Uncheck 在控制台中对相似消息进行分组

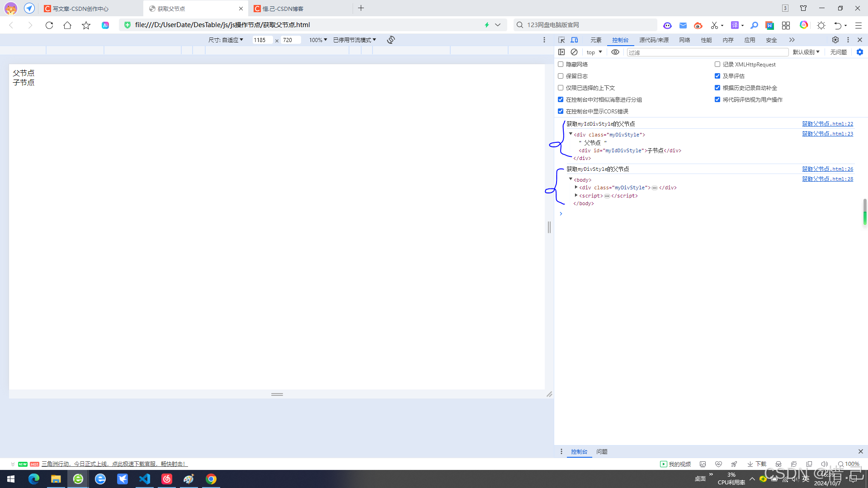tap(561, 99)
